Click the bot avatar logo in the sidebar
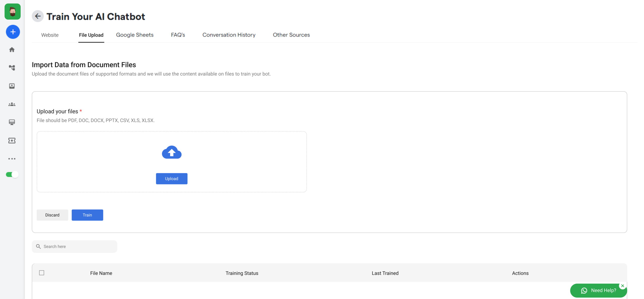 pyautogui.click(x=12, y=12)
